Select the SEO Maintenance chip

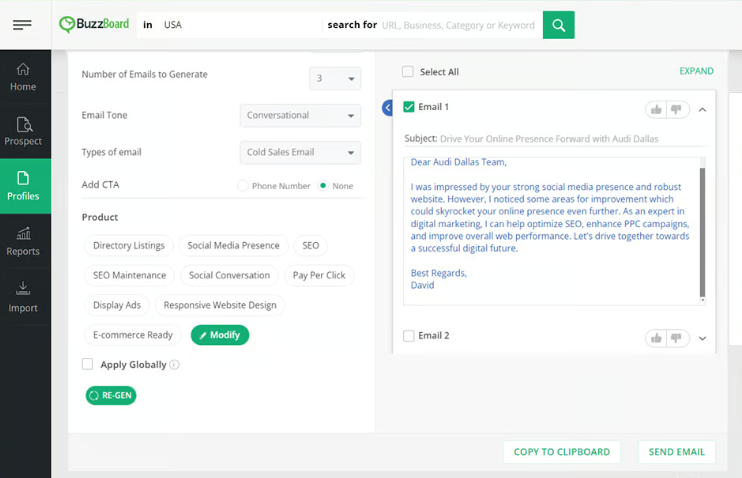[130, 275]
